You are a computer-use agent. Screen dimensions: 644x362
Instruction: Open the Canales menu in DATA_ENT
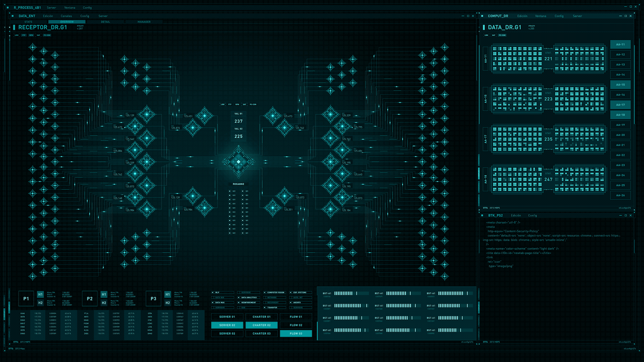coord(66,16)
